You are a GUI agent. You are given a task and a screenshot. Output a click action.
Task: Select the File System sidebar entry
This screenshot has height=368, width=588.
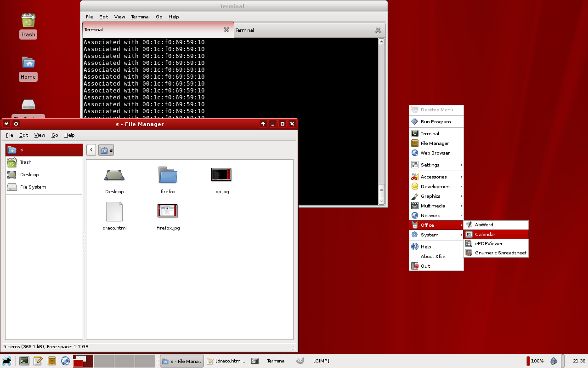[33, 187]
